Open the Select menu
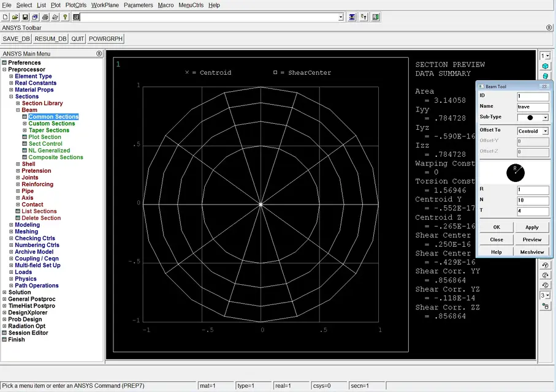The height and width of the screenshot is (392, 556). tap(24, 5)
